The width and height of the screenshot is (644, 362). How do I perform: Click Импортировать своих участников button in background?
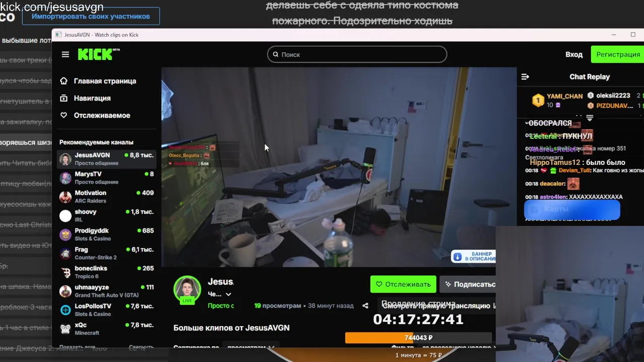click(91, 16)
